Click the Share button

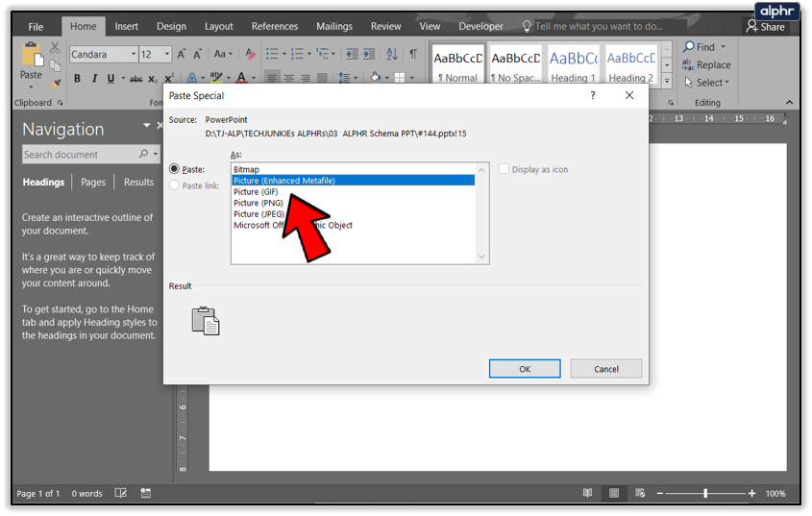coord(765,26)
